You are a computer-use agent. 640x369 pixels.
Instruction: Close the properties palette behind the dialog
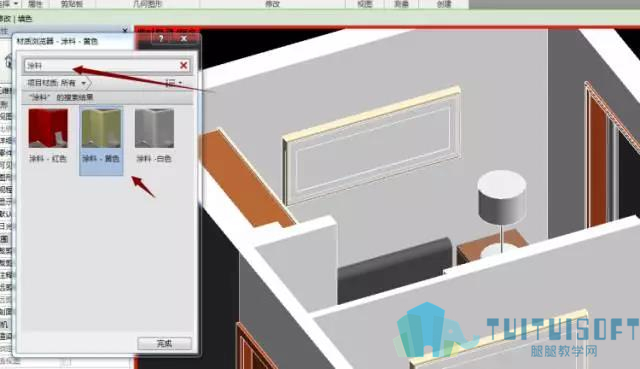click(x=125, y=30)
